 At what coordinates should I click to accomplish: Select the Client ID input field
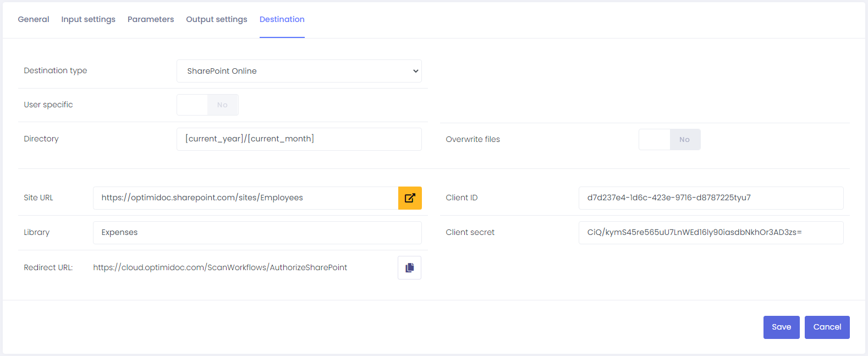click(x=711, y=198)
